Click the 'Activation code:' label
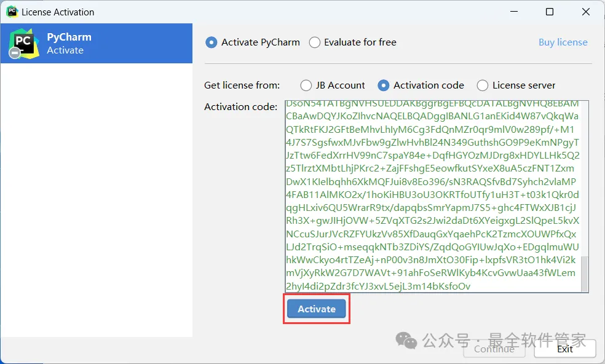Screen dimensions: 605x364 tap(241, 107)
